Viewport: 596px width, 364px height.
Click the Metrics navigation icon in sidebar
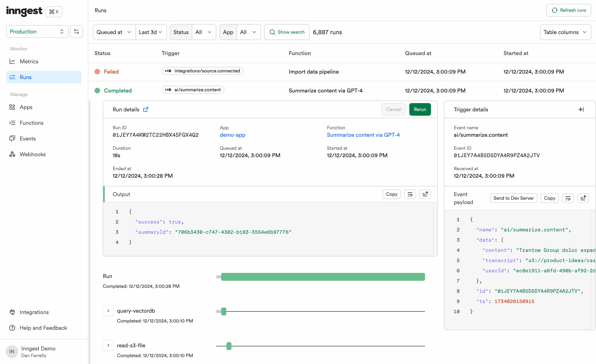click(x=12, y=61)
